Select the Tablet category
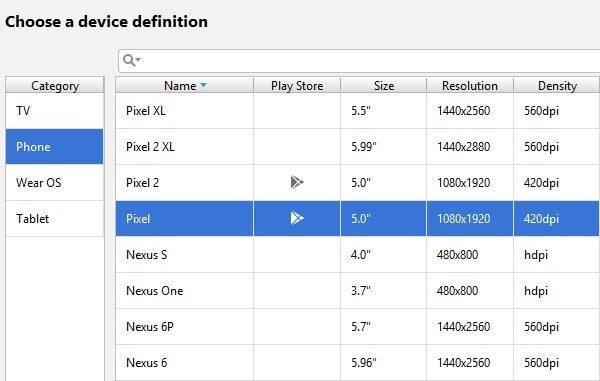Viewport: 600px width, 381px height. (x=54, y=218)
